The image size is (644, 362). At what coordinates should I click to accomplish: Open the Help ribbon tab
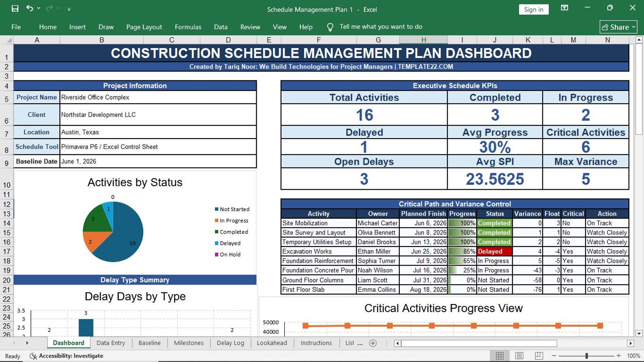[306, 27]
